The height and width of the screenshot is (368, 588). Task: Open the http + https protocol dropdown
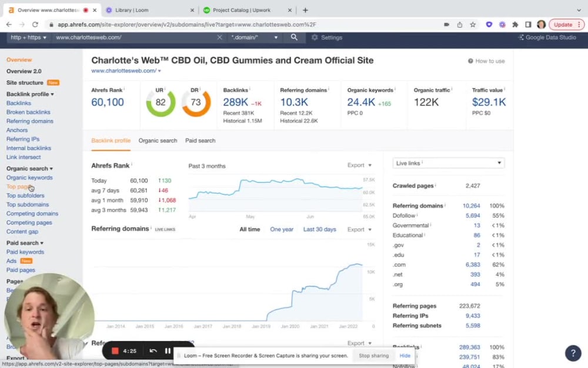pyautogui.click(x=28, y=37)
